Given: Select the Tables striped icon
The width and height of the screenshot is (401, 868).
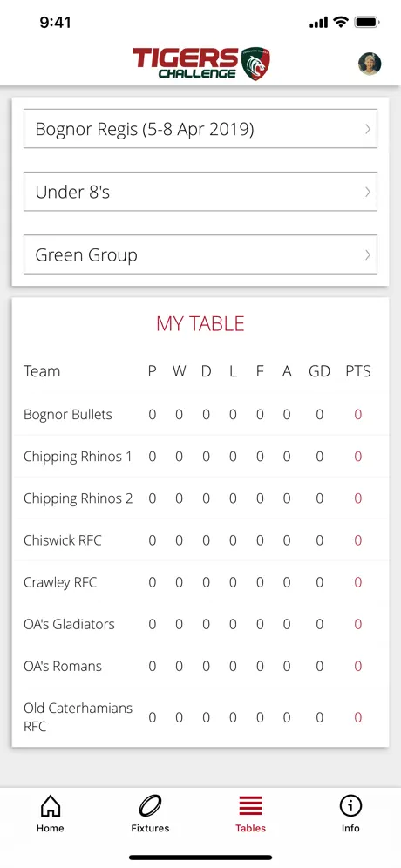Looking at the screenshot, I should [x=250, y=805].
